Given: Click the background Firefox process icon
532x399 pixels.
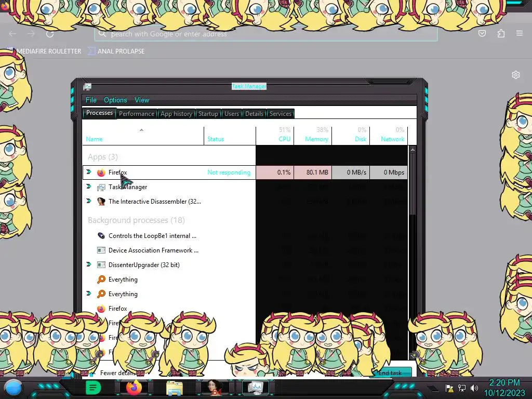Looking at the screenshot, I should (x=101, y=309).
